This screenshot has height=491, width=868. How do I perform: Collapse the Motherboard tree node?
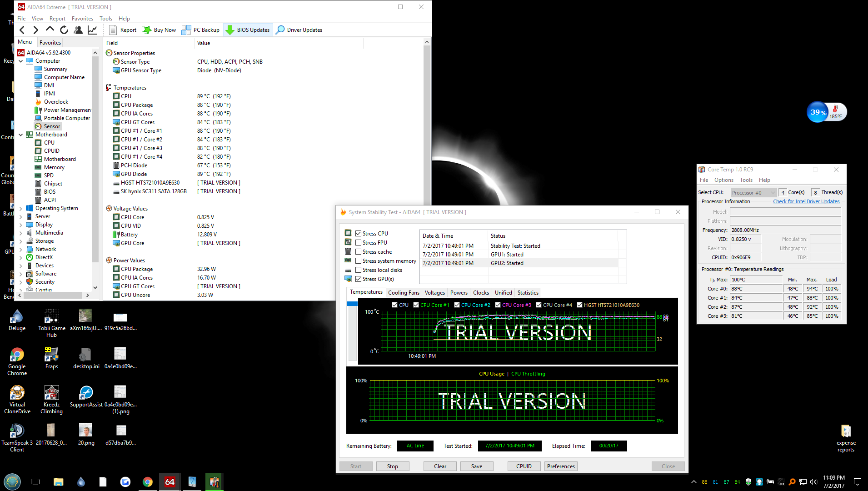click(20, 135)
